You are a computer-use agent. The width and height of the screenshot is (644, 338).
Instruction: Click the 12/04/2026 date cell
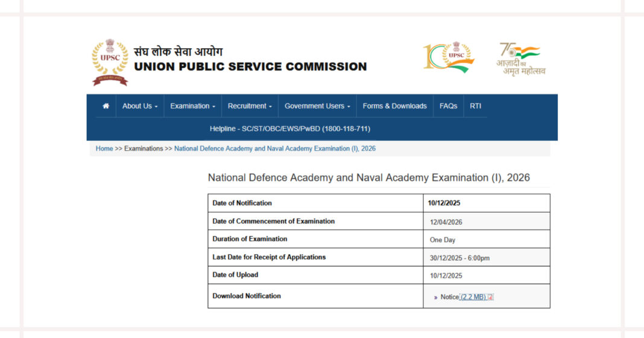pyautogui.click(x=487, y=221)
